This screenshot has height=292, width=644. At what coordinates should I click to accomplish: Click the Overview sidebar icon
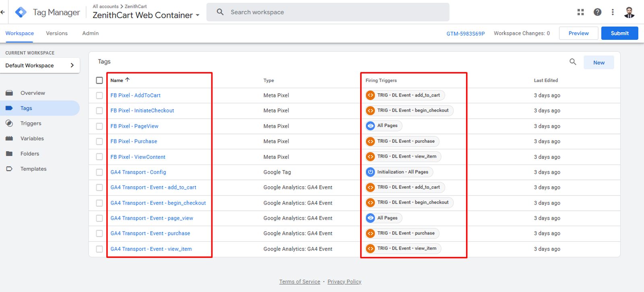point(9,93)
